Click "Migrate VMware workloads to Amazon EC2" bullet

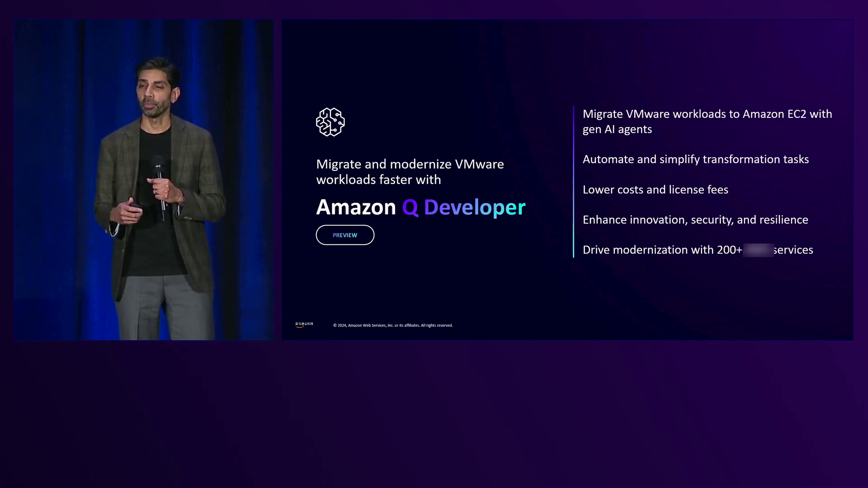(x=707, y=122)
